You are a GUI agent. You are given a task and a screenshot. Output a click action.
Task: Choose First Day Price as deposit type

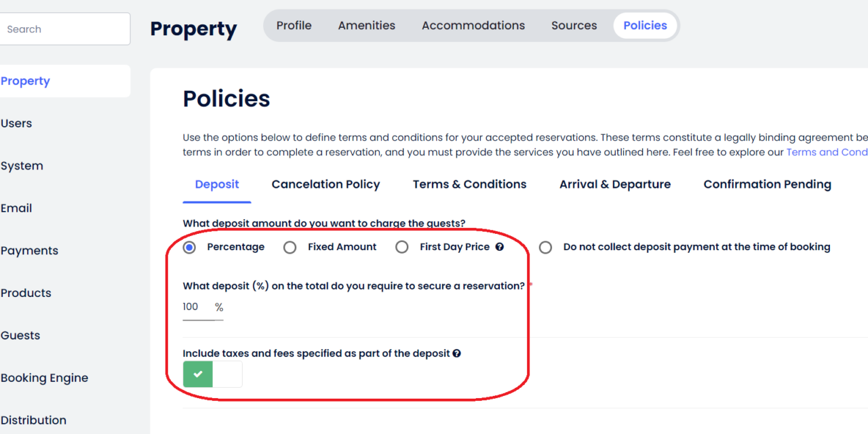tap(401, 247)
